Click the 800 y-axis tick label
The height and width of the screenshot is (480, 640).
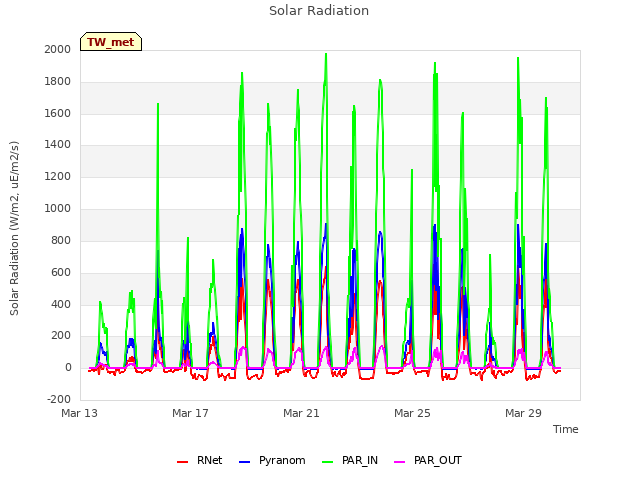[x=61, y=240]
